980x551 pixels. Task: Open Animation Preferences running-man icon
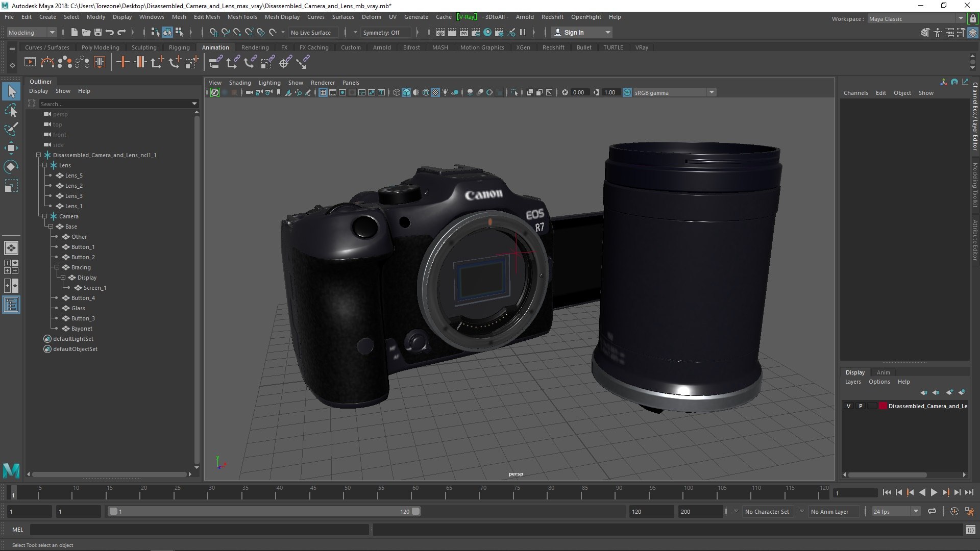point(970,511)
